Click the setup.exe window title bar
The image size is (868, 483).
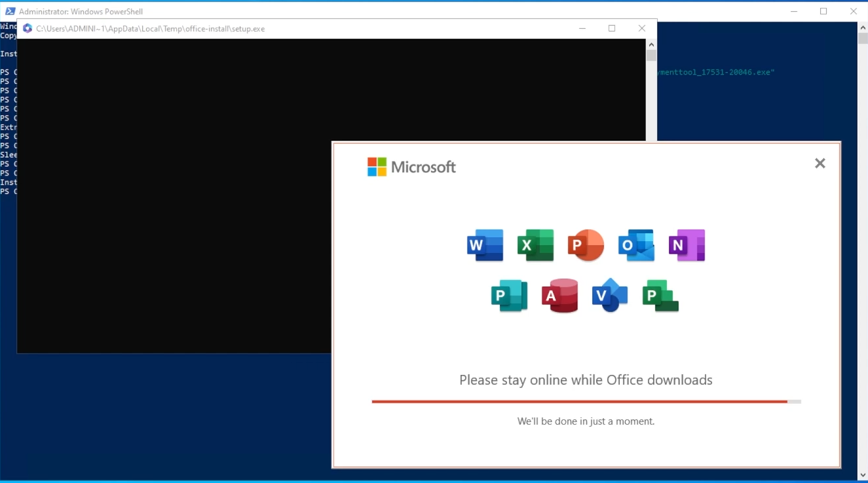(393, 28)
